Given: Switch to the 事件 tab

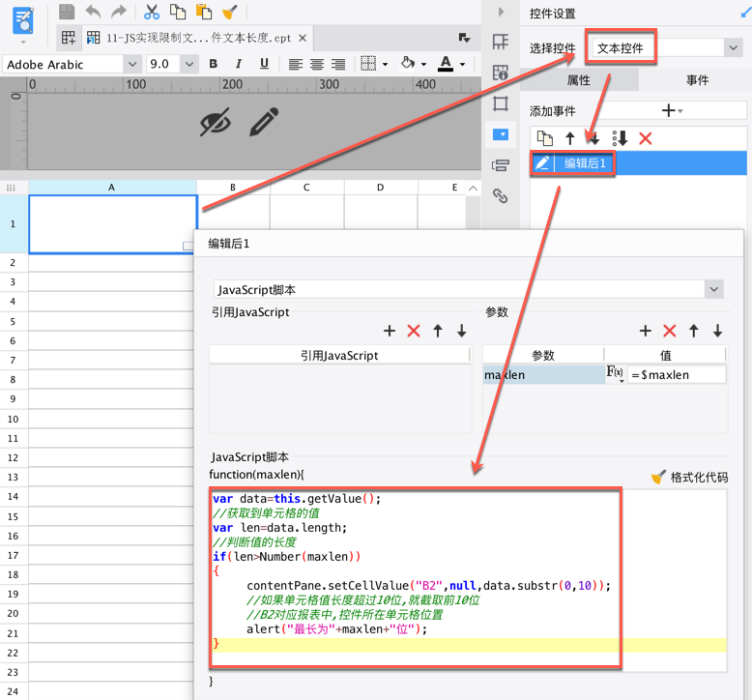Looking at the screenshot, I should tap(696, 80).
